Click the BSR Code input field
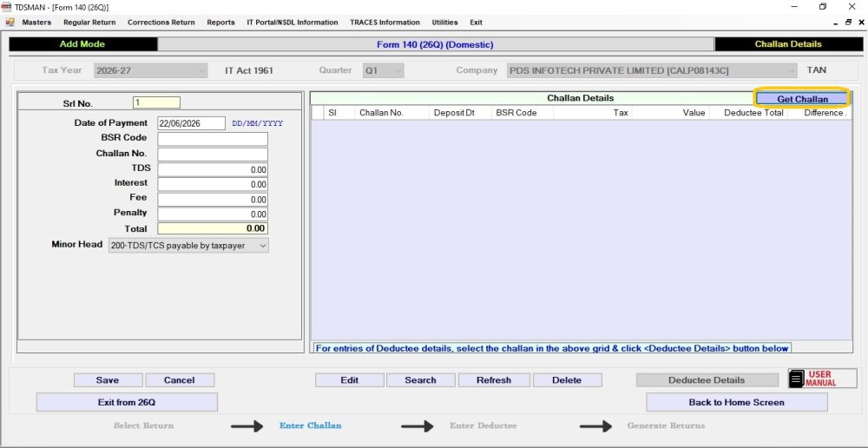 (213, 138)
